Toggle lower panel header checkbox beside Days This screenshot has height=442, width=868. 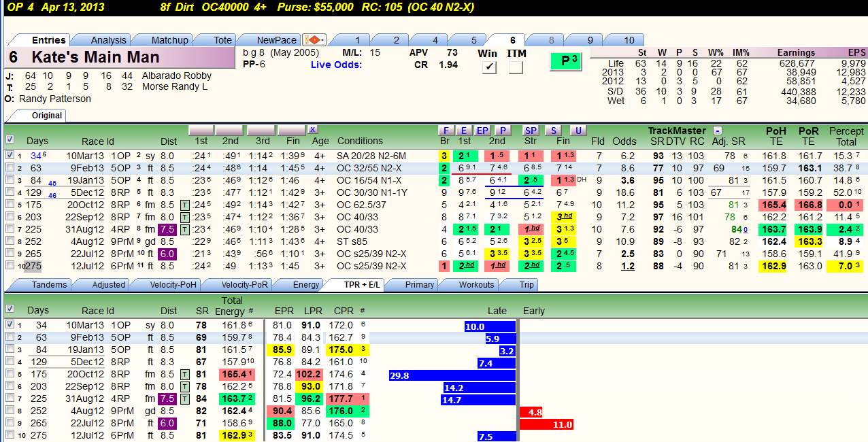pos(10,309)
